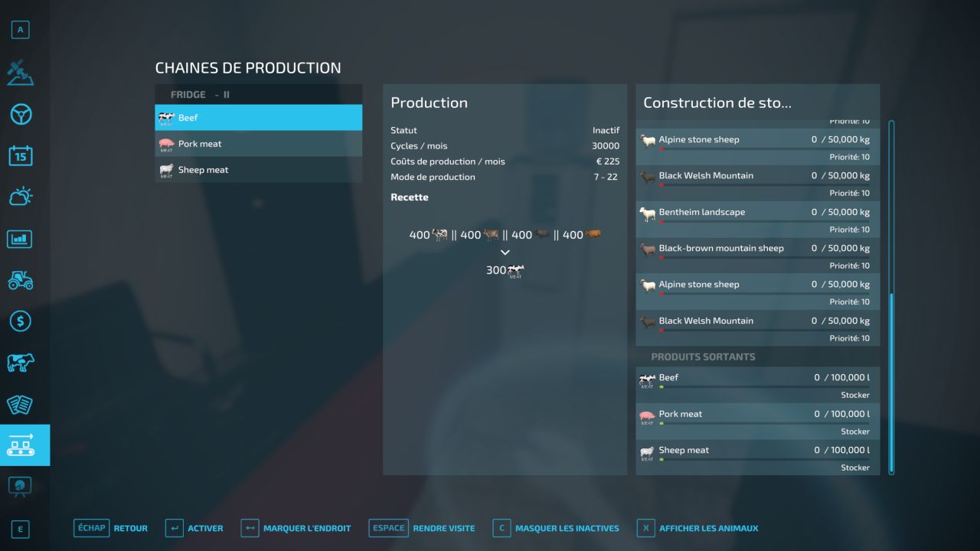
Task: Open the contracts papers sidebar icon
Action: [20, 404]
